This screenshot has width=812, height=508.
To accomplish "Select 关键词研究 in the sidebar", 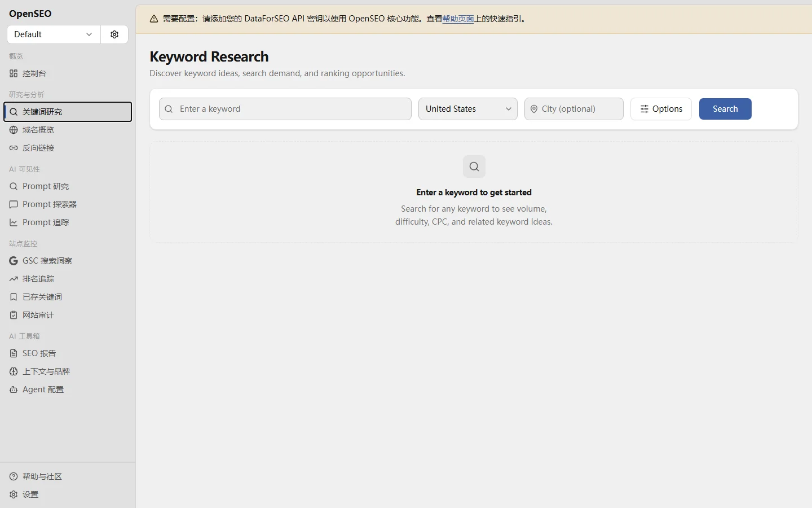I will click(x=68, y=112).
